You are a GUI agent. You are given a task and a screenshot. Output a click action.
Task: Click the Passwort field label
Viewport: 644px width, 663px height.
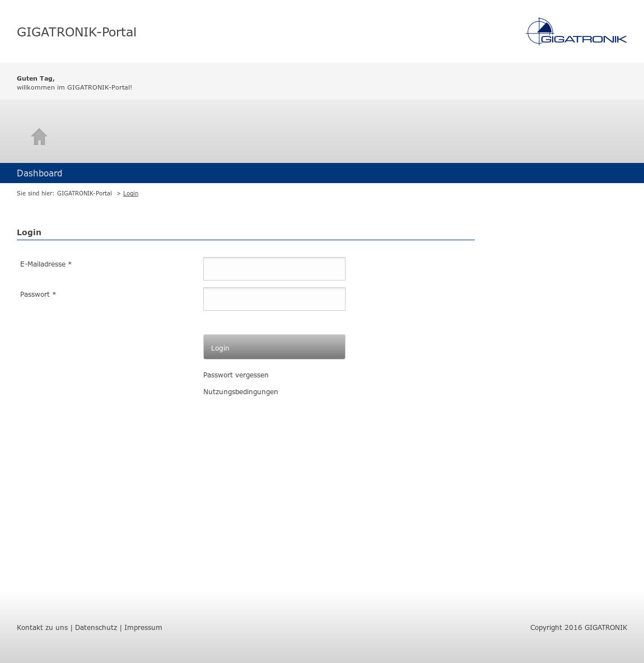[38, 295]
